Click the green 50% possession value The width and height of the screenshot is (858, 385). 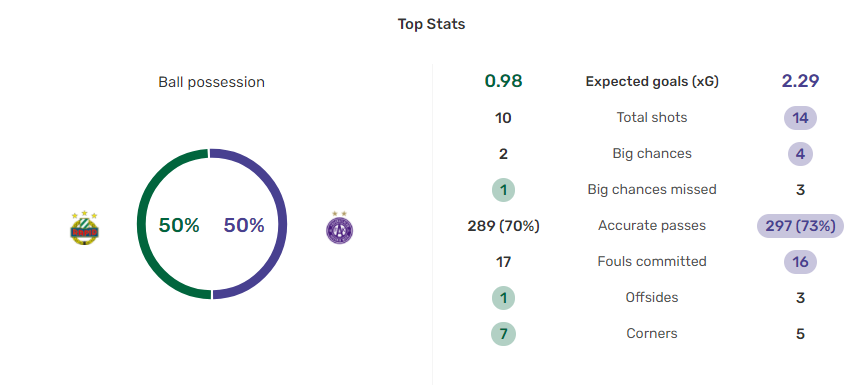coord(179,225)
